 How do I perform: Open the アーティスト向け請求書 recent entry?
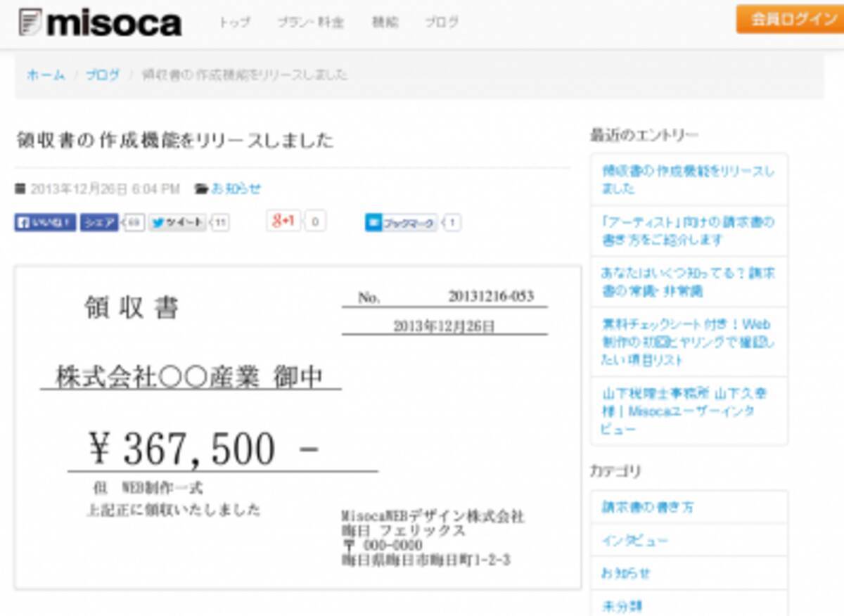[x=686, y=229]
